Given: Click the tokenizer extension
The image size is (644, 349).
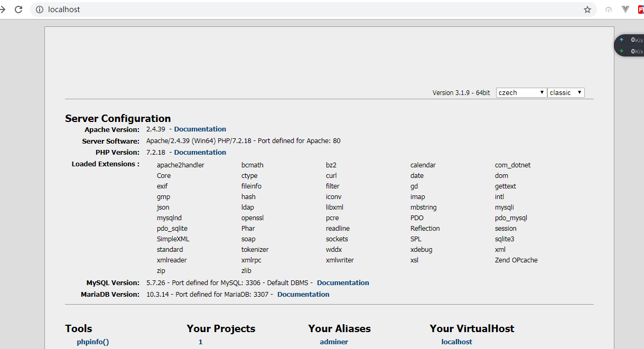Looking at the screenshot, I should (x=255, y=250).
